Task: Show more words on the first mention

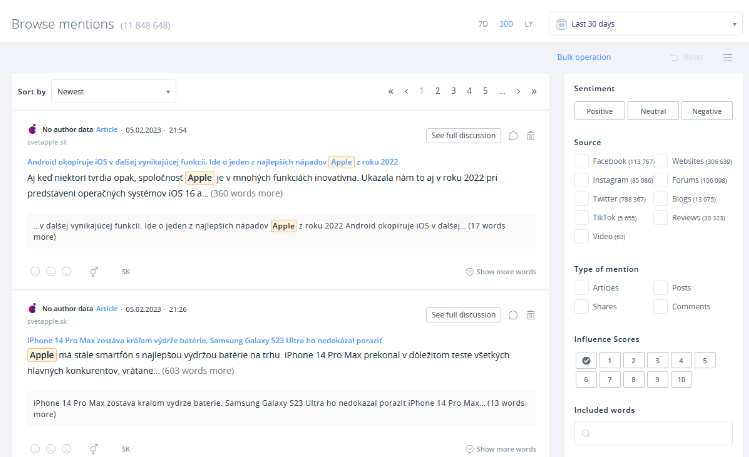Action: 500,271
